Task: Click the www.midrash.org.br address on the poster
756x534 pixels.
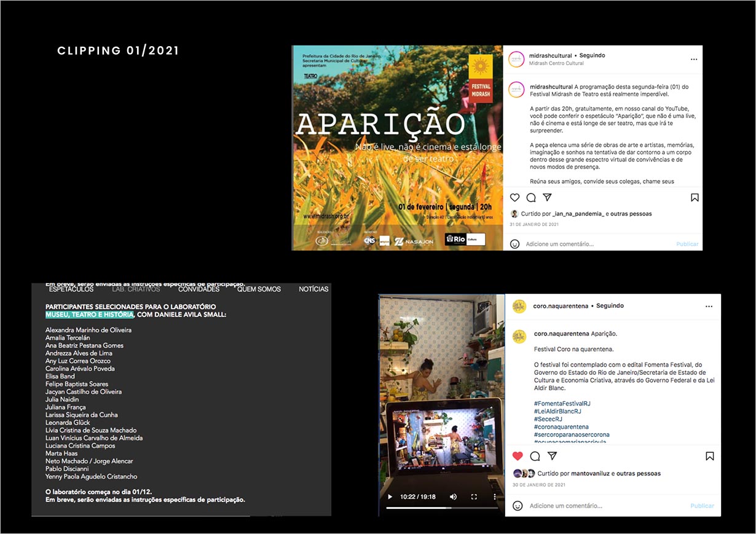Action: click(326, 217)
